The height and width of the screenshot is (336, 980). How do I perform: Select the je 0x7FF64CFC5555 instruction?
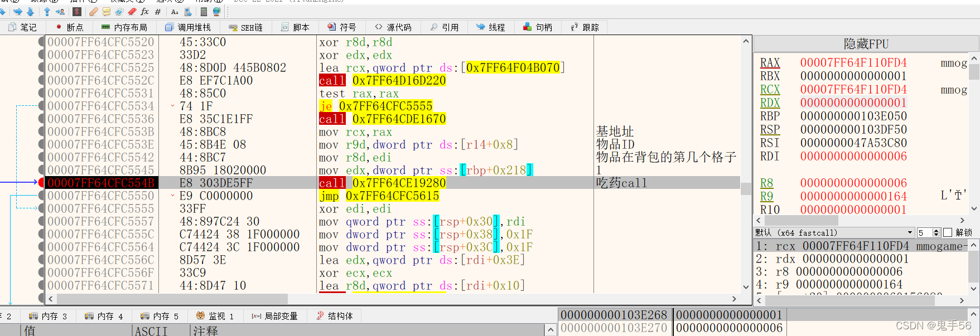point(376,106)
